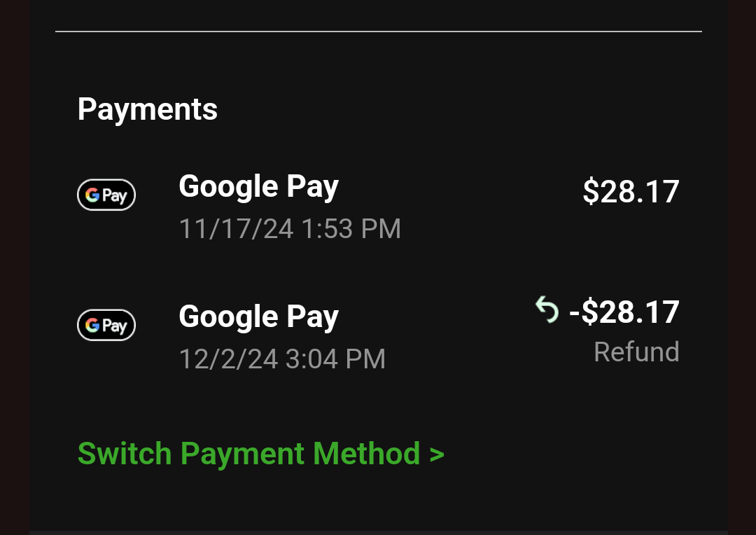
Task: Tap the colorful G in the first Google Pay logo
Action: coord(92,195)
